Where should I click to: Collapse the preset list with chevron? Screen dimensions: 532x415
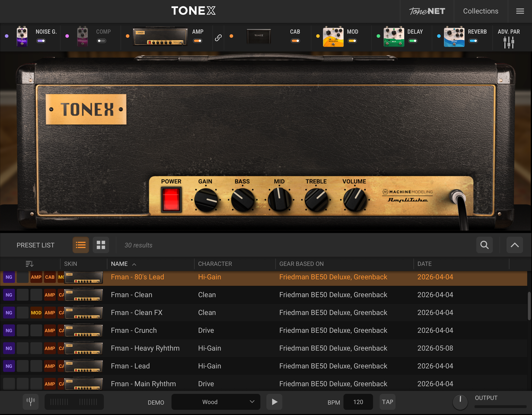[x=515, y=245]
